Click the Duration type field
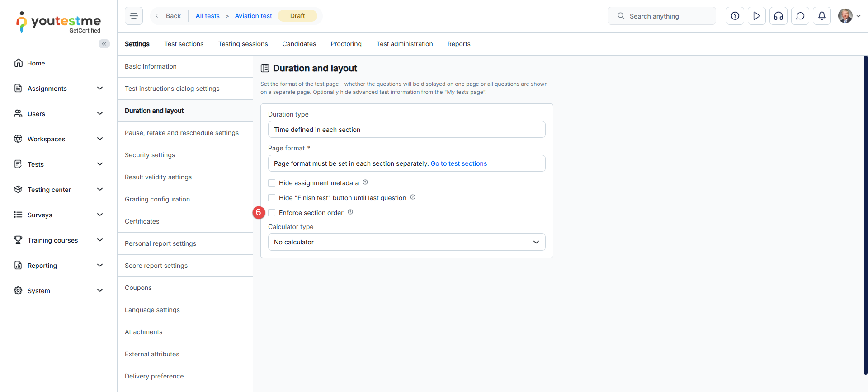868x392 pixels. coord(407,130)
